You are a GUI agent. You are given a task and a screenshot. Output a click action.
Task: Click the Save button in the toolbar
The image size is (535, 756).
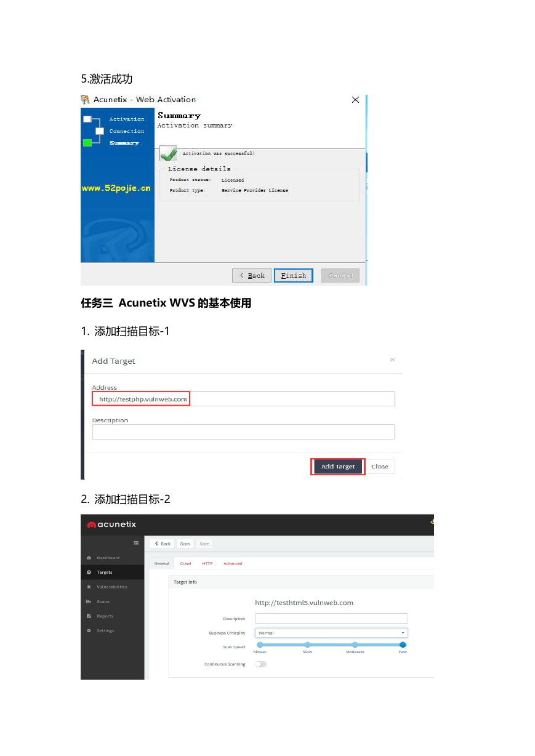(x=204, y=544)
